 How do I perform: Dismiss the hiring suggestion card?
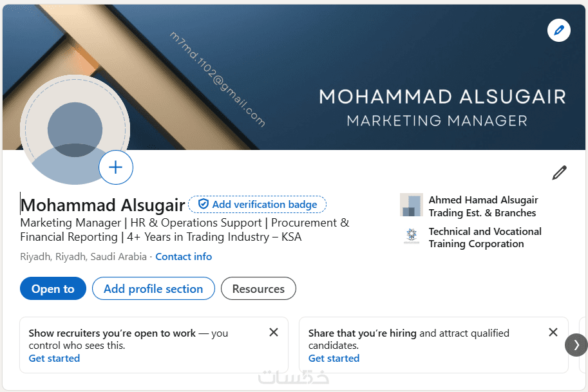click(553, 332)
